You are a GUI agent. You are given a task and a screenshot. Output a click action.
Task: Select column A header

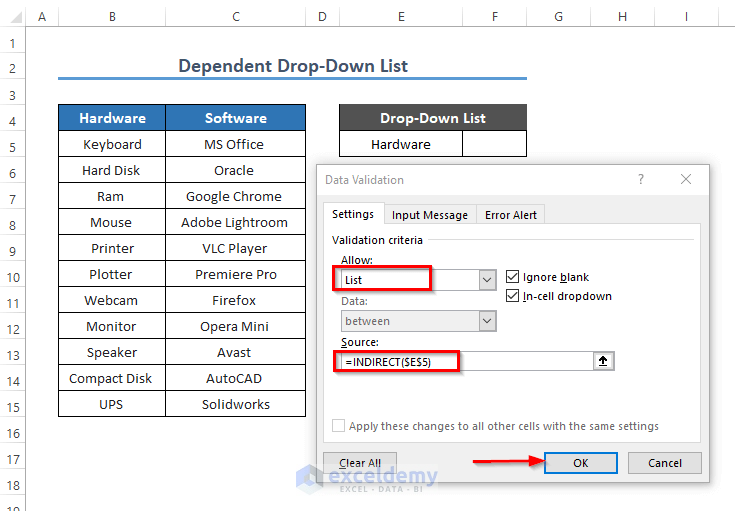coord(42,17)
